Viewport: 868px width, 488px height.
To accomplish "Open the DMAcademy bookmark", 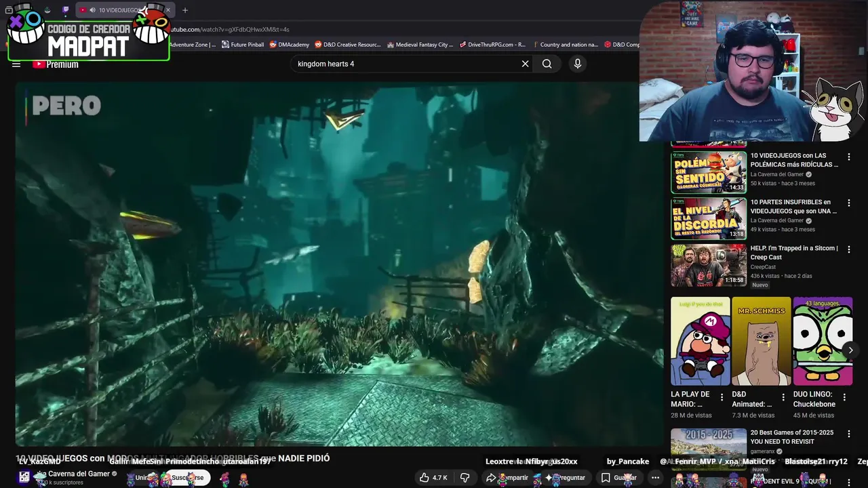I will click(290, 45).
